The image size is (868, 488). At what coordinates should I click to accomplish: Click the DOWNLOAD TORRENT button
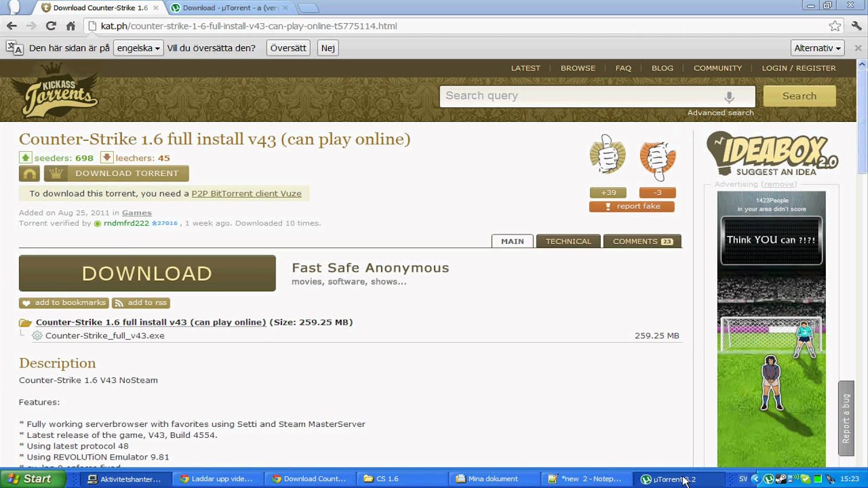tap(116, 174)
